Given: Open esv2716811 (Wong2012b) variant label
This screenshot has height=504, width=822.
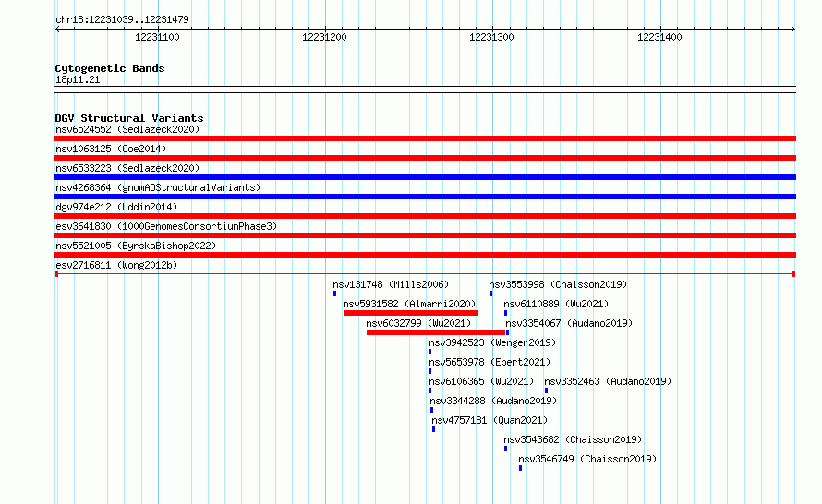Looking at the screenshot, I should [x=116, y=265].
